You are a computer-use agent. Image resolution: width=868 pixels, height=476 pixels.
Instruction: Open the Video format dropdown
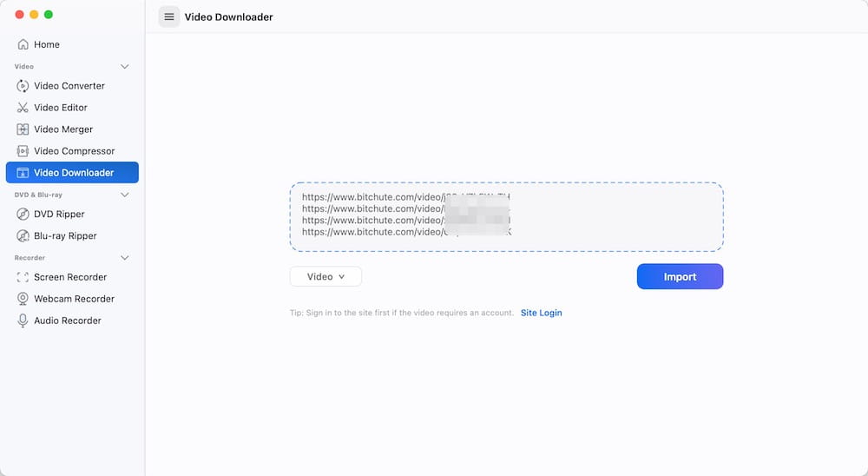point(325,276)
